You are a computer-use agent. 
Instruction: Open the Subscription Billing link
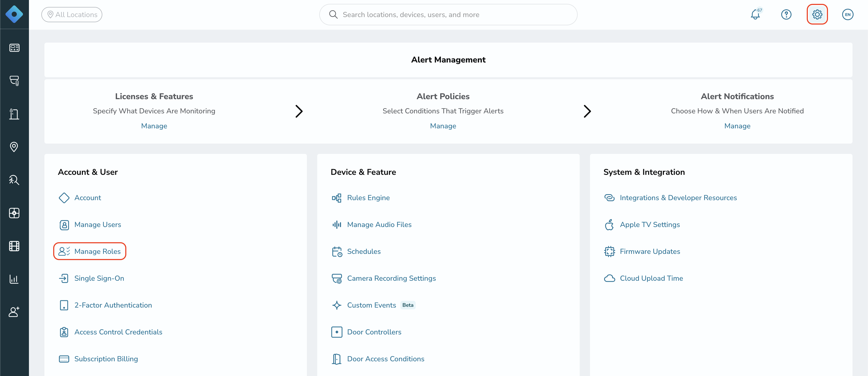(106, 359)
